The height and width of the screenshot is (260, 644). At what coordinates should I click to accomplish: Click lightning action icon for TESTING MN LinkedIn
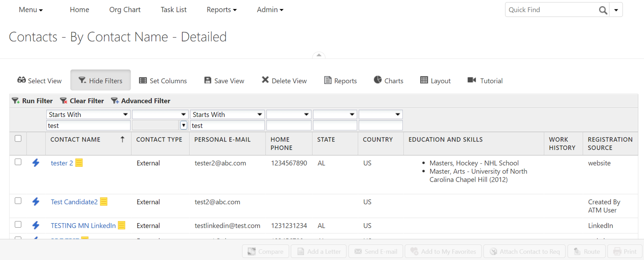tap(36, 225)
